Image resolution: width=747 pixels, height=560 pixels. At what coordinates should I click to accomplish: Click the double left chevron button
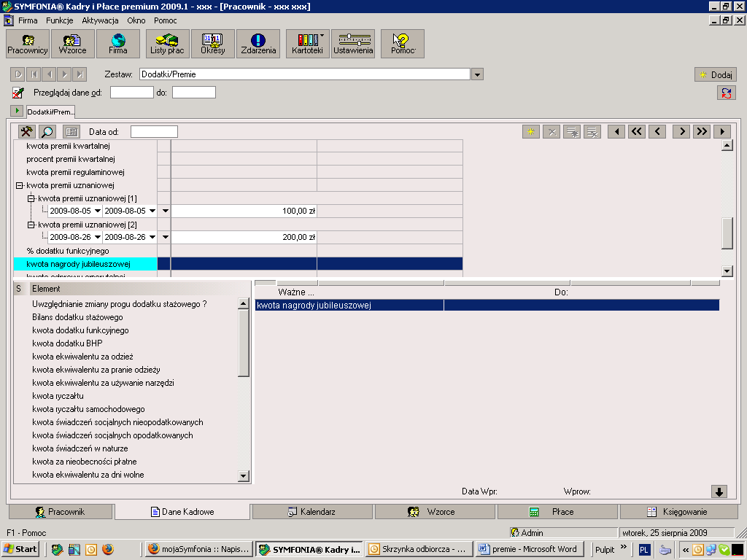tap(637, 132)
